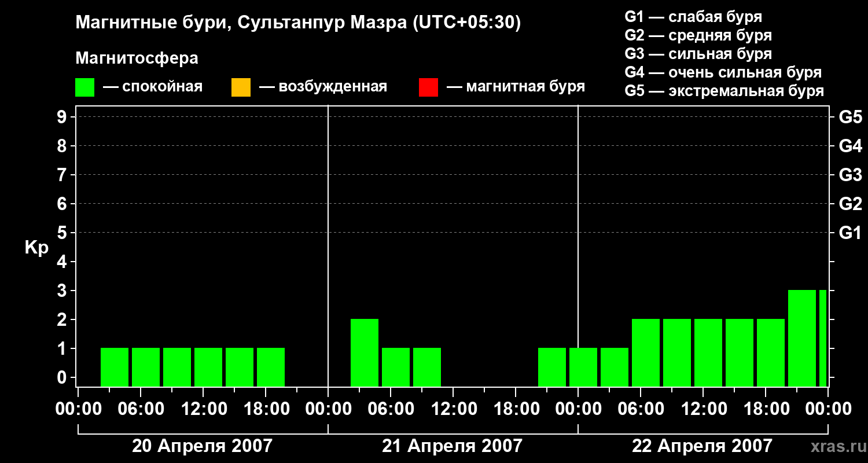The image size is (868, 463).
Task: Click the date label '20 Апреля 2007'
Action: [202, 446]
